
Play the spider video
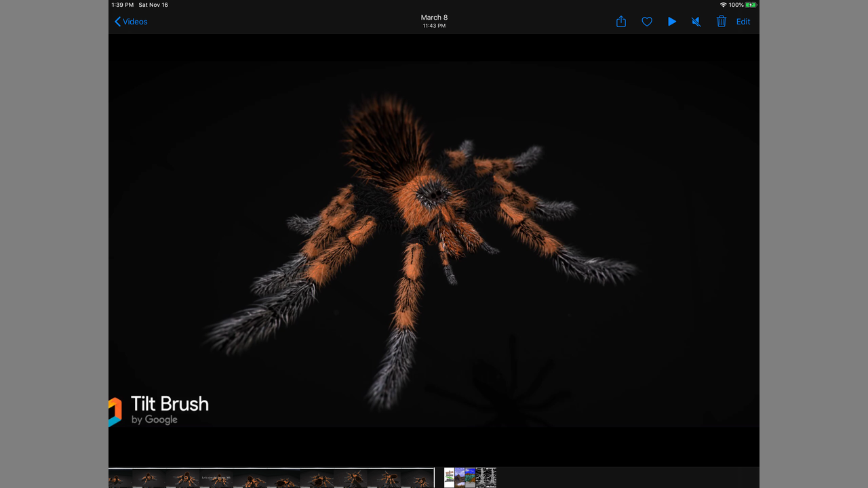coord(671,22)
